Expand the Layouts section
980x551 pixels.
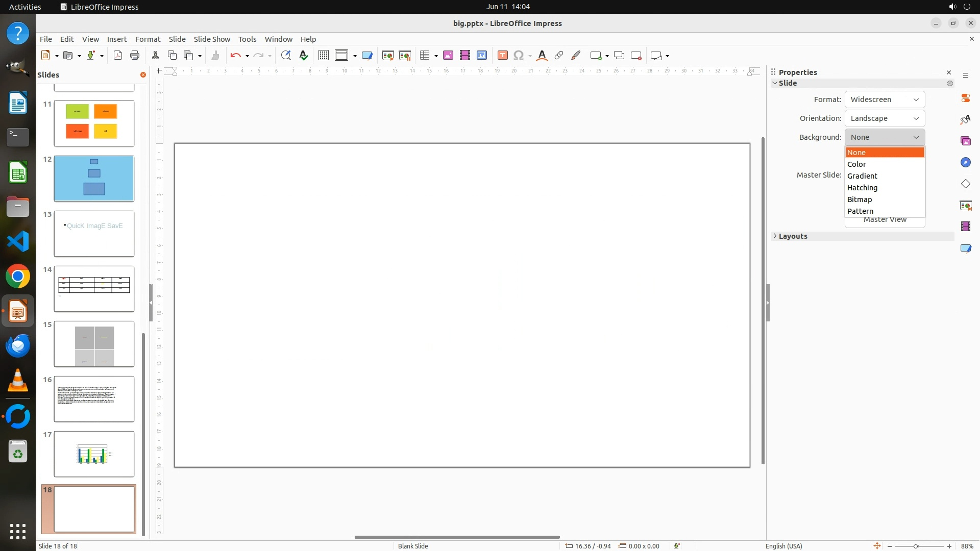point(793,236)
